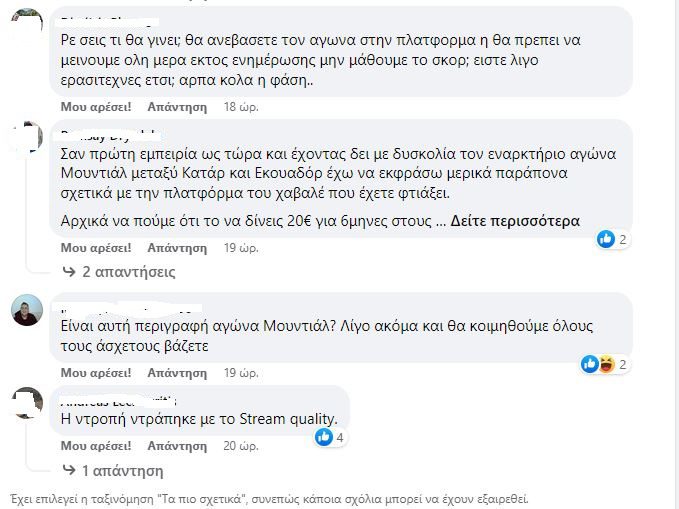The width and height of the screenshot is (679, 509).
Task: Open the avatar of the Stream quality commenter
Action: 27,402
